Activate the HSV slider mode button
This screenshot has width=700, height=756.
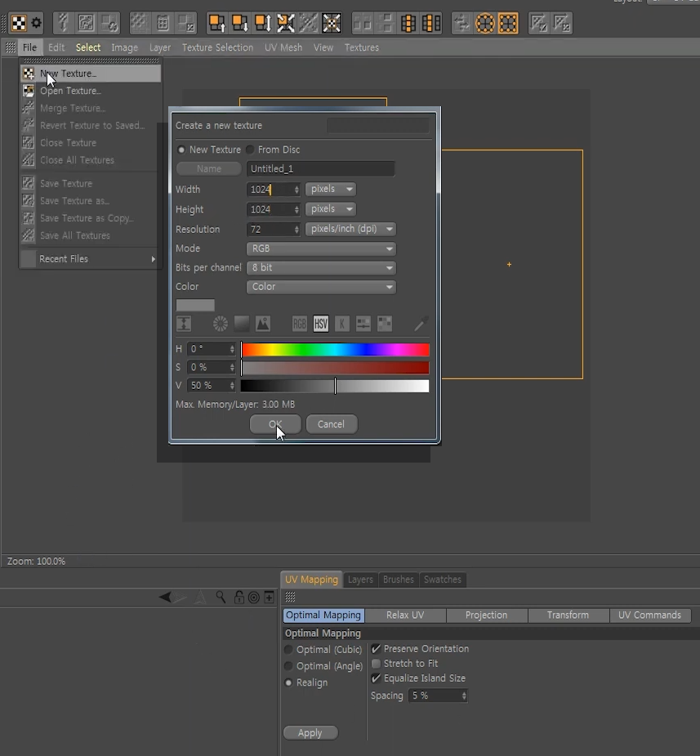click(320, 324)
